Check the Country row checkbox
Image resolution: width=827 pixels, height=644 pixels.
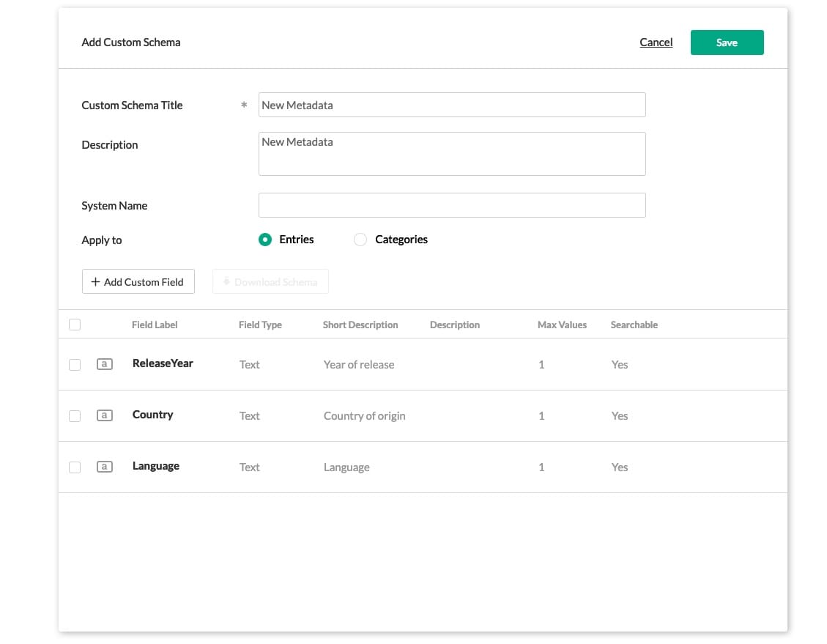pos(75,415)
